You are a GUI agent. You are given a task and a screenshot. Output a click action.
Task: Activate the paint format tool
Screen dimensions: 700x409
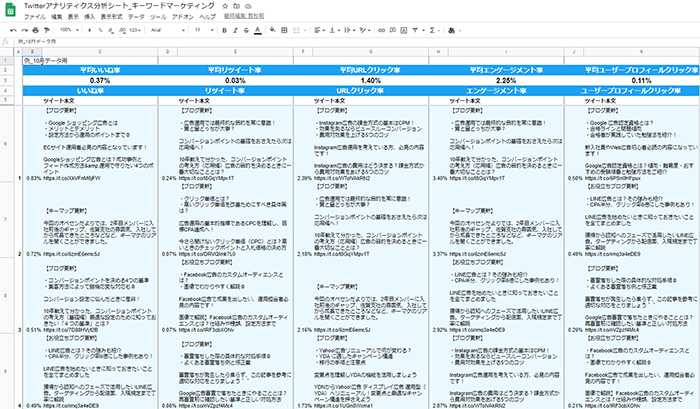(x=46, y=30)
